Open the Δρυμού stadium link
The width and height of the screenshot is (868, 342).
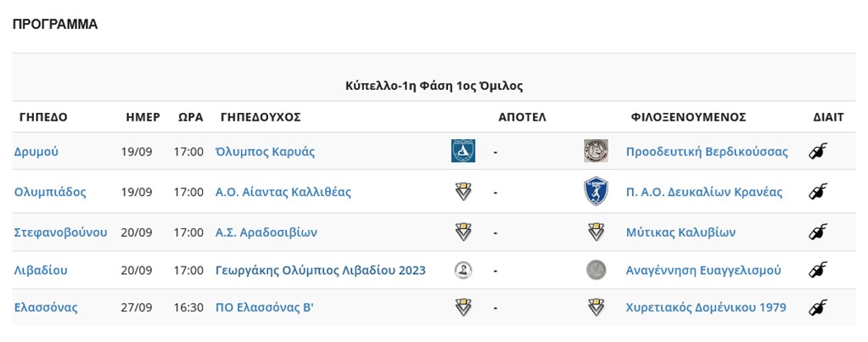36,152
